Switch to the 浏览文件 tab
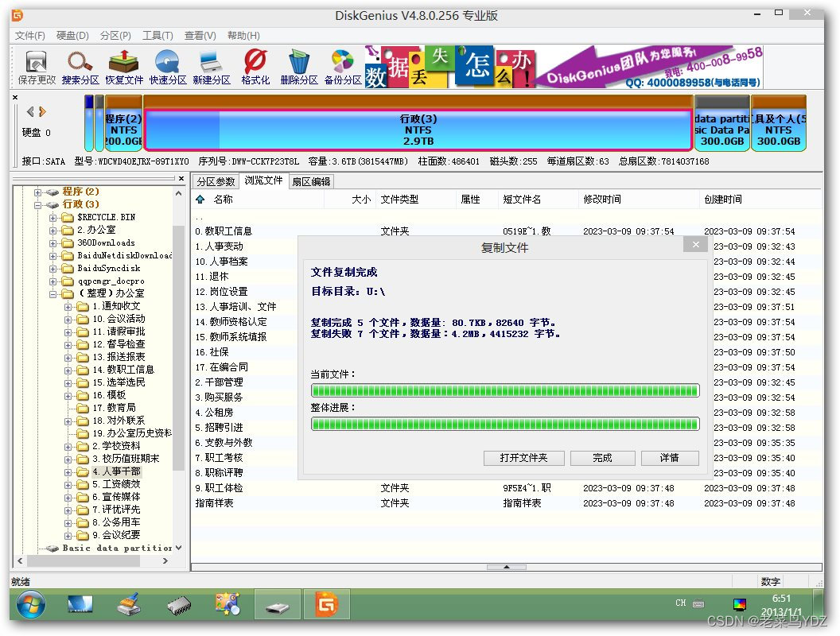 [263, 180]
